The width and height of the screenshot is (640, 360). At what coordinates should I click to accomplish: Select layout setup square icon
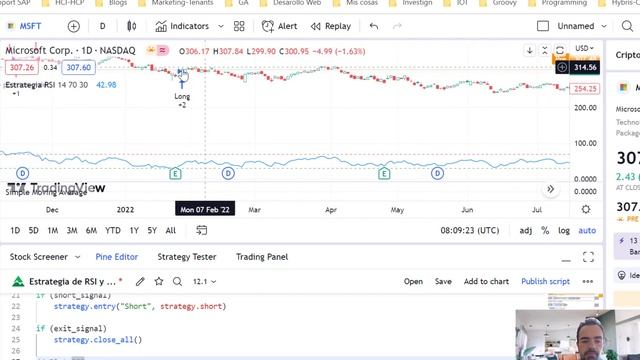pyautogui.click(x=543, y=26)
